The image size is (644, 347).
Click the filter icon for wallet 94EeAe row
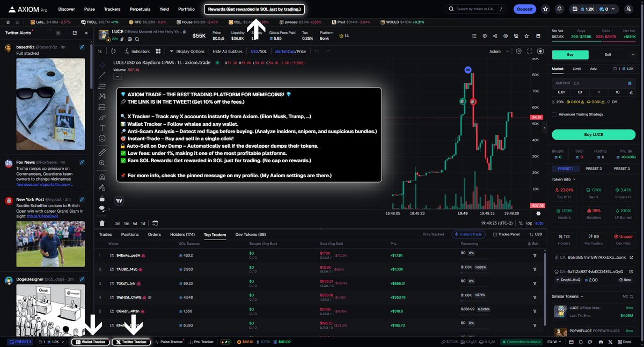coord(535,255)
